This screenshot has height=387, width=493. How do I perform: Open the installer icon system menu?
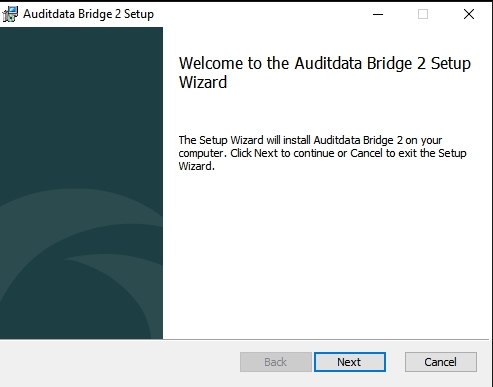pyautogui.click(x=10, y=14)
